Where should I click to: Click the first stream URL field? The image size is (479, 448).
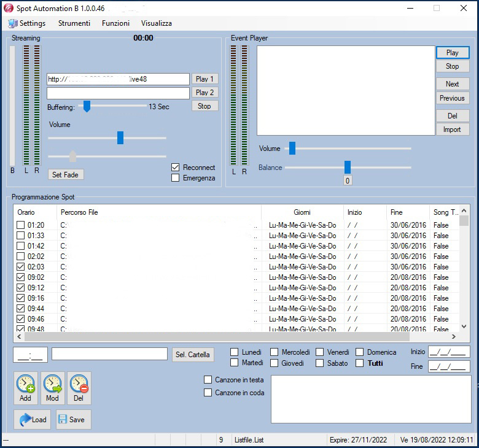click(119, 79)
